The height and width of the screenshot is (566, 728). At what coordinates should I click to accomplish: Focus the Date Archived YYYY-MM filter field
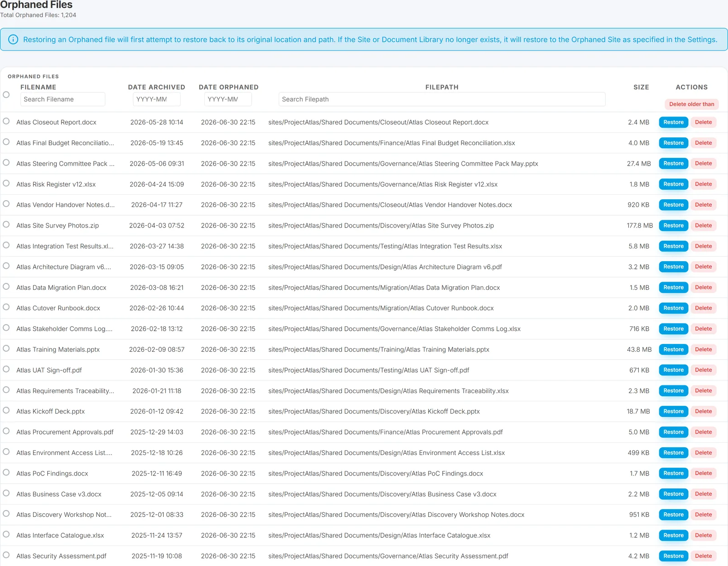tap(157, 99)
